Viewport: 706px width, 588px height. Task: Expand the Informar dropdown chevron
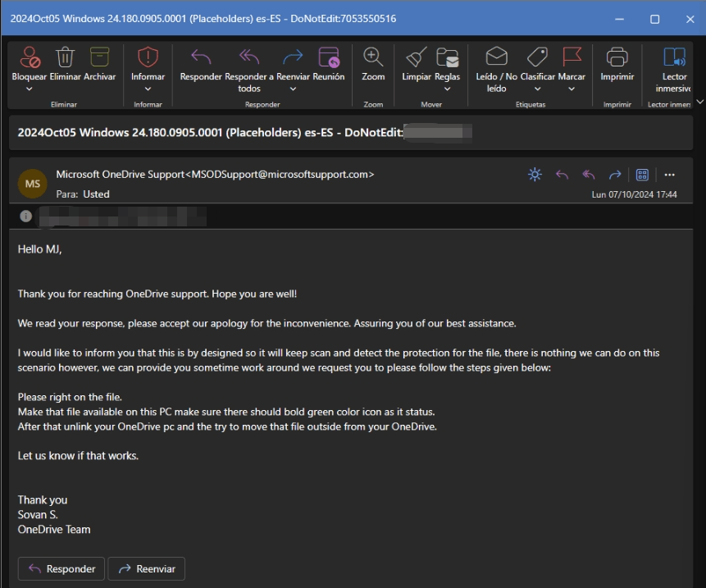(148, 89)
